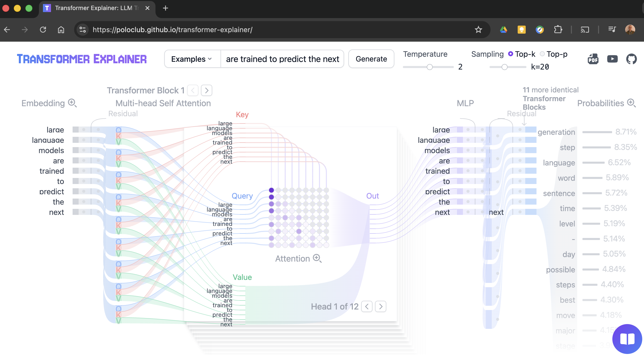Click the Generate button
Screen dimensions: 644x364
(371, 59)
